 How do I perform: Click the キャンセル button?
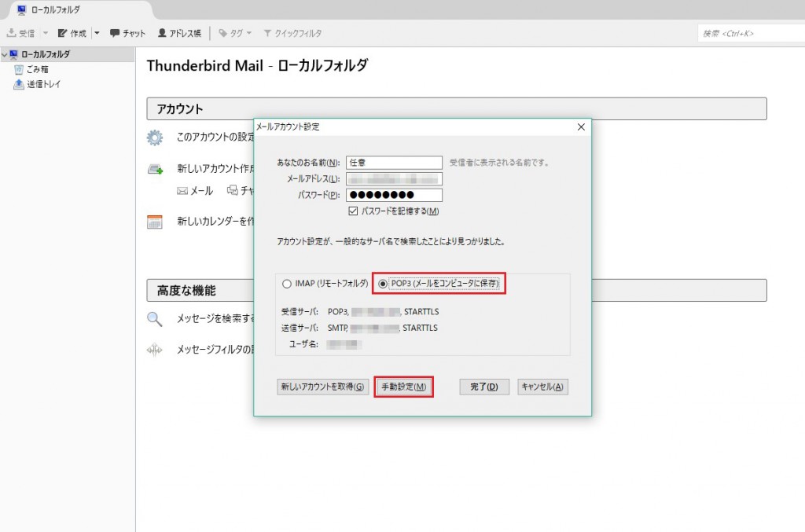542,387
